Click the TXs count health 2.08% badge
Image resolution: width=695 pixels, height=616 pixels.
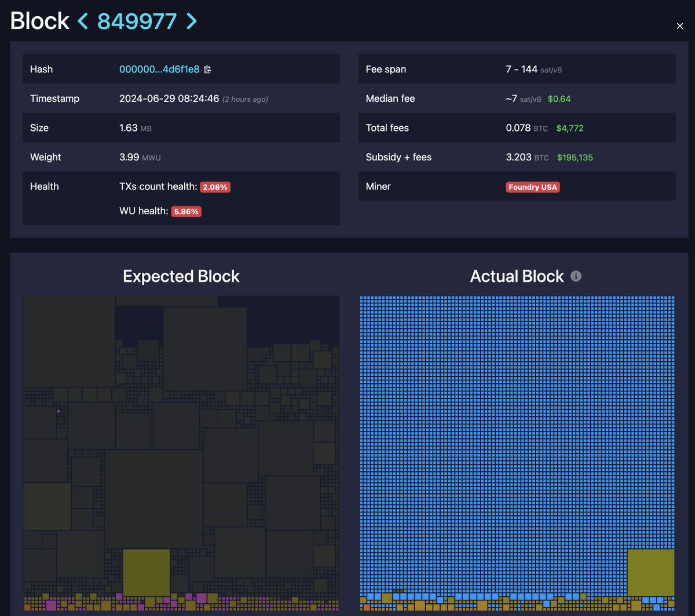click(x=215, y=187)
